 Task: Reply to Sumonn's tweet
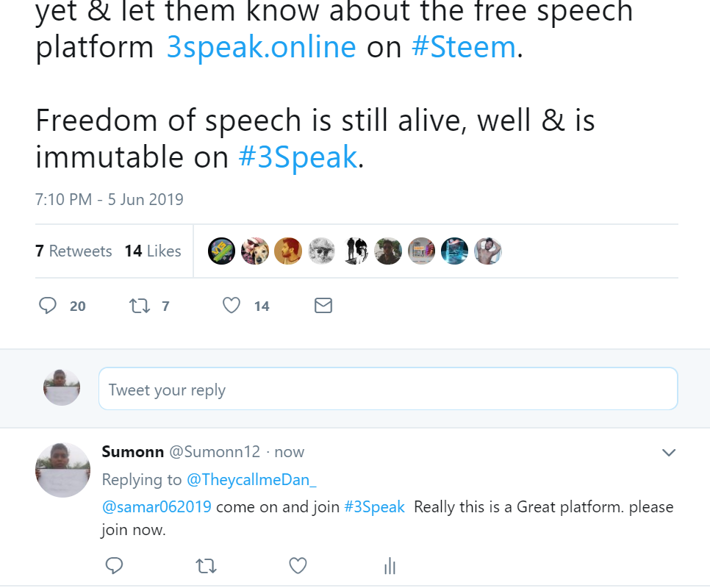pos(114,565)
